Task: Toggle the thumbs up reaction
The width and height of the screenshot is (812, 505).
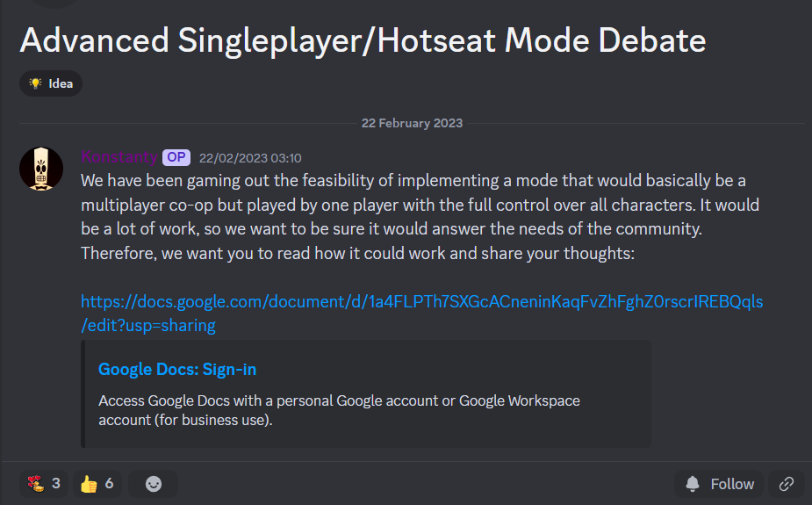Action: pyautogui.click(x=97, y=484)
